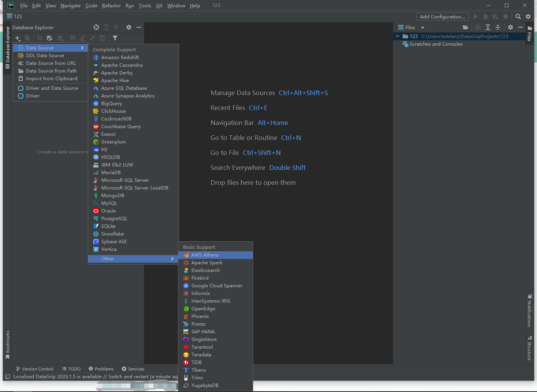
Task: Open the Bookmarks side tab
Action: pyautogui.click(x=7, y=345)
